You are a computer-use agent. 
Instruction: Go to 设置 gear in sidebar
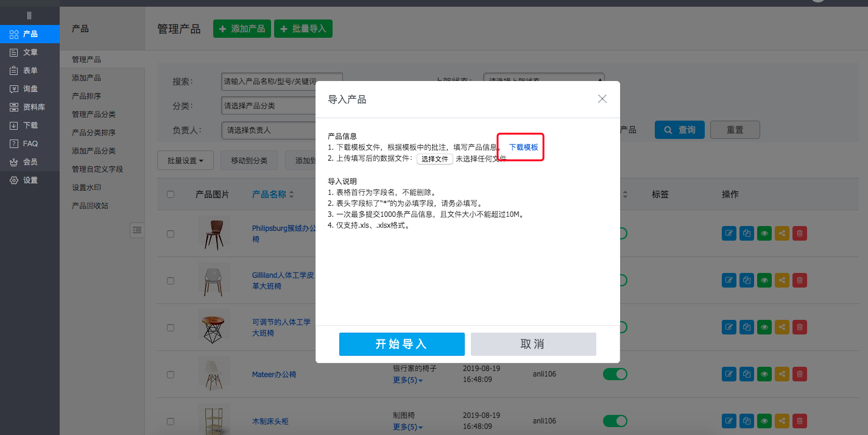pyautogui.click(x=14, y=180)
